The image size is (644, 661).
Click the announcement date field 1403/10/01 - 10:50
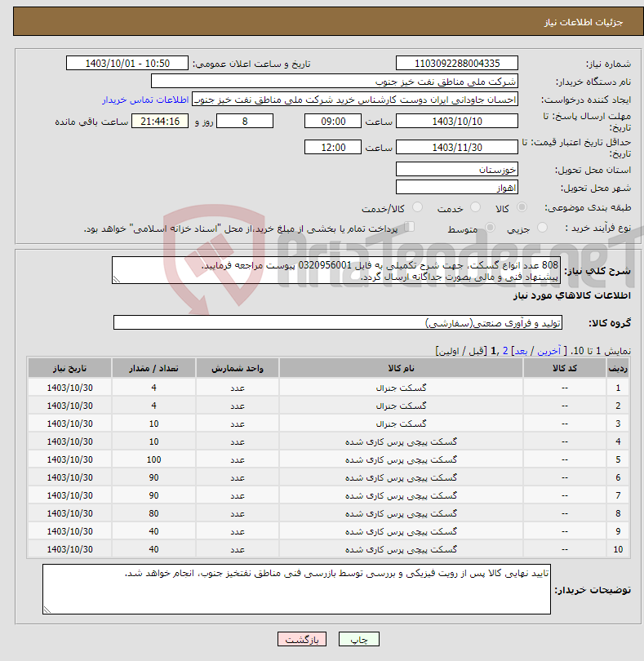127,63
